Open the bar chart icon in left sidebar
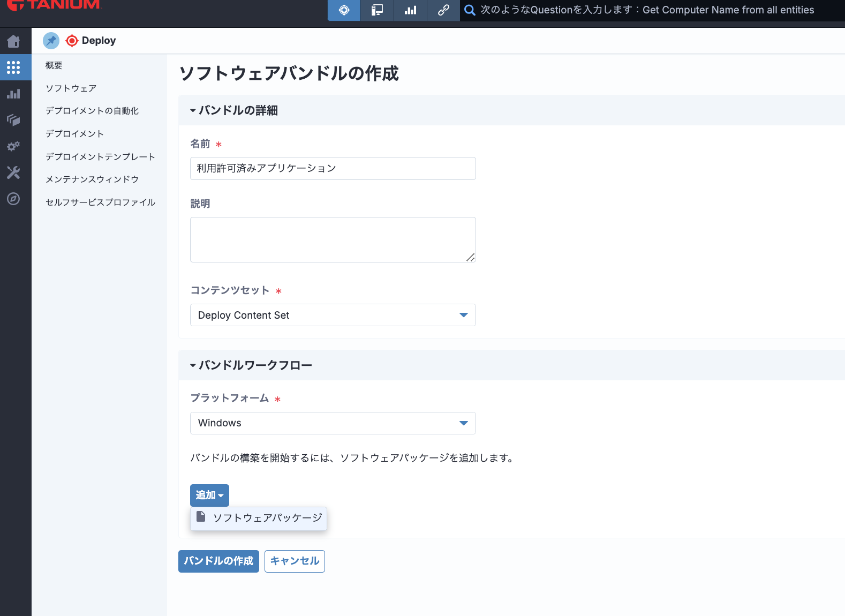 (13, 94)
